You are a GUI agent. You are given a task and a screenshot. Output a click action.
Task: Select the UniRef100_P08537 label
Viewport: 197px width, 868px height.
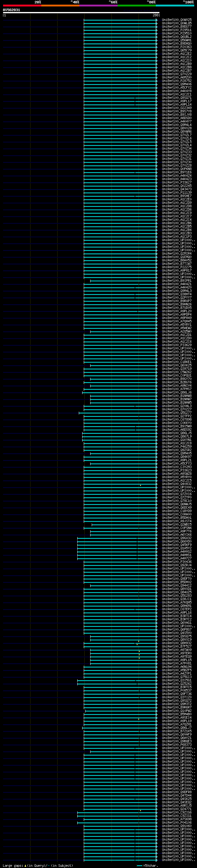coord(177,690)
